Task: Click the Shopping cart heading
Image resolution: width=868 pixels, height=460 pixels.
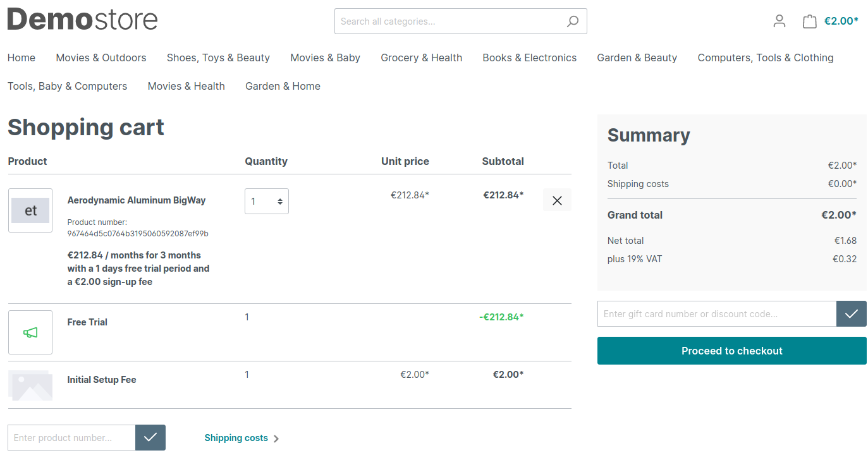Action: (86, 127)
